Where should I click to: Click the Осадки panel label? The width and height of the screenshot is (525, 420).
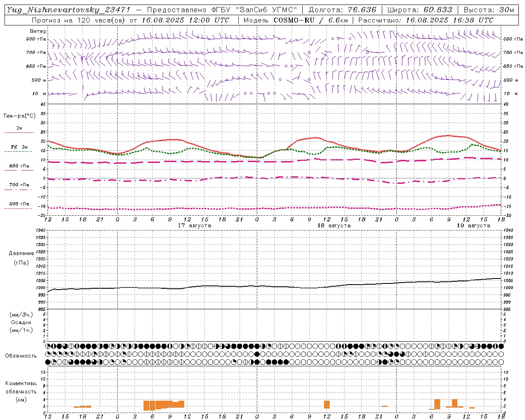click(x=21, y=322)
